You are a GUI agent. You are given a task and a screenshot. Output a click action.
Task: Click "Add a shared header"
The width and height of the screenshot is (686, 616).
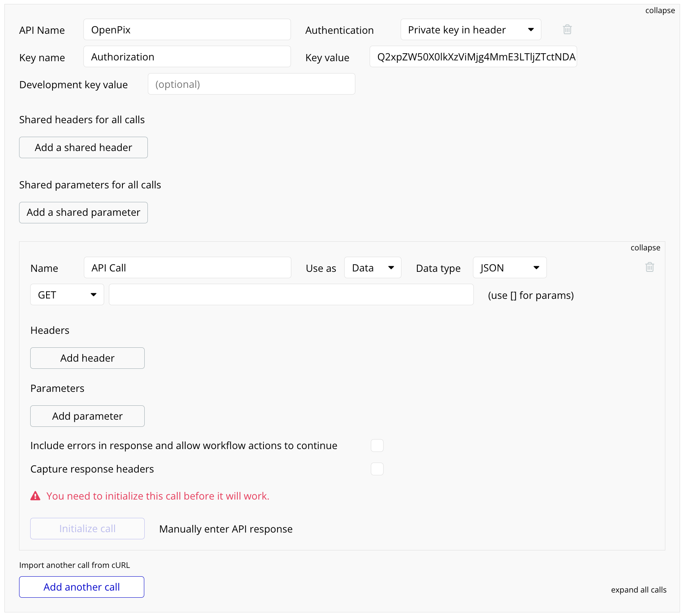click(x=83, y=147)
